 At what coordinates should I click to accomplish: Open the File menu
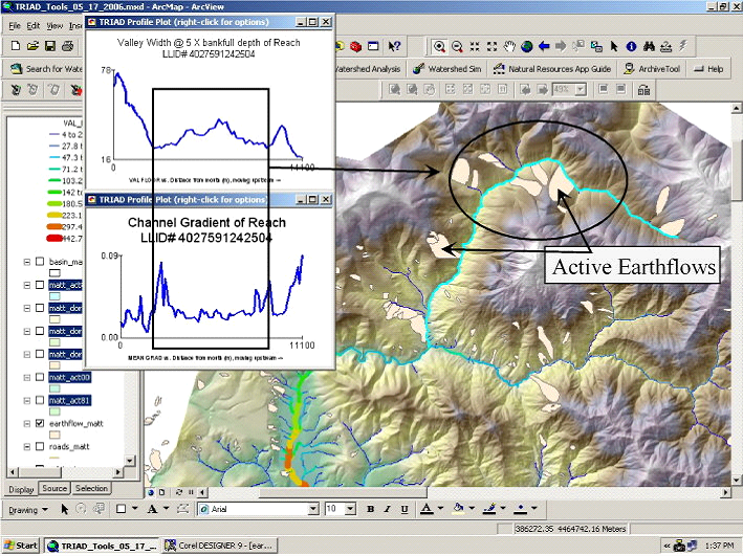pyautogui.click(x=15, y=26)
